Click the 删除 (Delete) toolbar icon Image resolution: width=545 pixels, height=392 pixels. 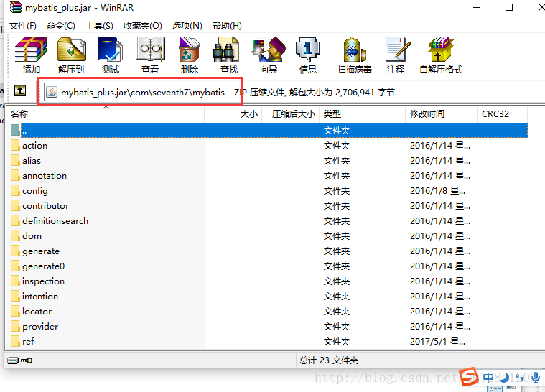190,50
